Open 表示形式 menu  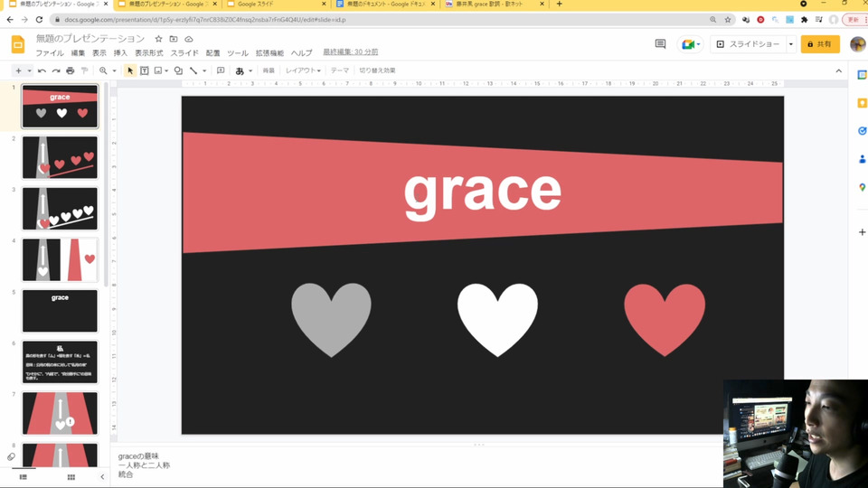point(149,53)
